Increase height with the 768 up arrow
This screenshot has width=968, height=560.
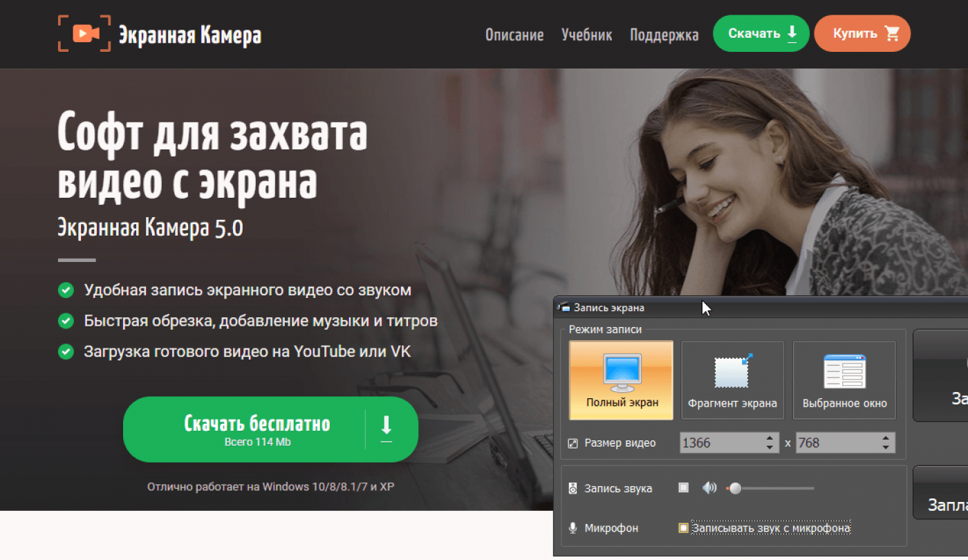point(886,438)
